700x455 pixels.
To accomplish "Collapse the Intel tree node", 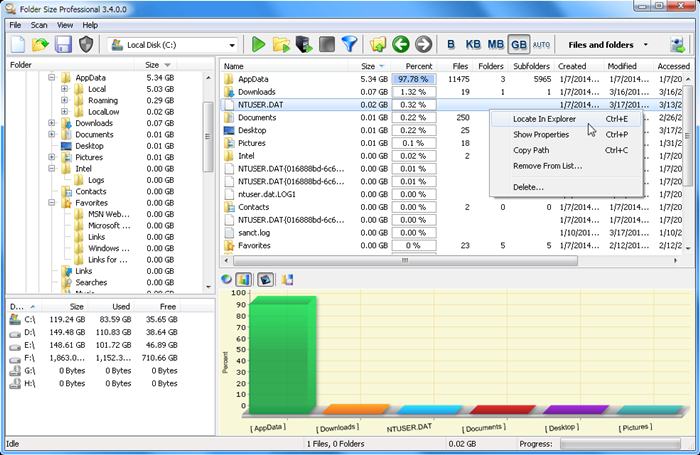I will tap(52, 169).
